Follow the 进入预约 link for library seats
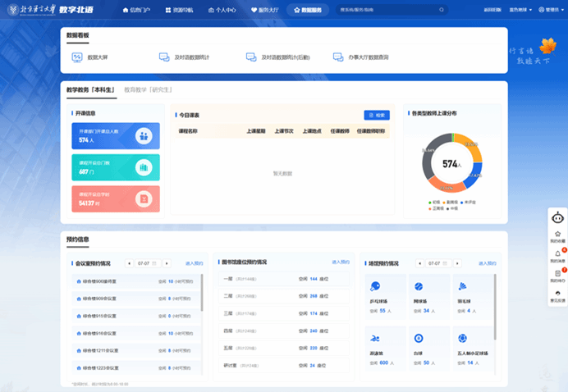 (x=341, y=262)
